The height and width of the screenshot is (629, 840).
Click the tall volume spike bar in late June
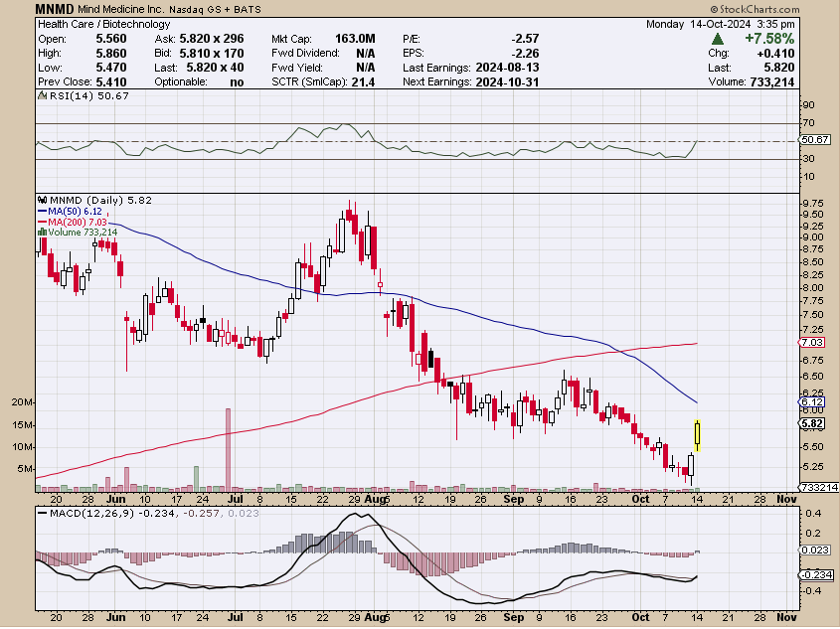[228, 450]
